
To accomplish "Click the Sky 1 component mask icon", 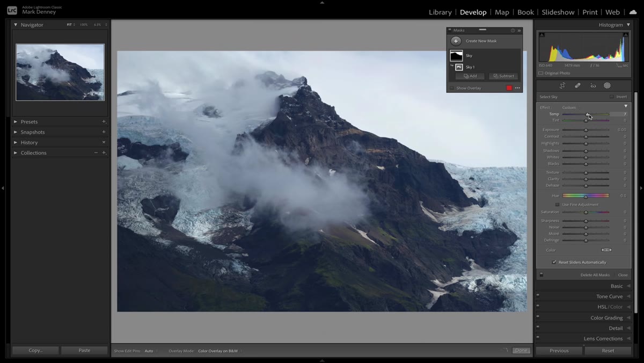I will pyautogui.click(x=459, y=67).
